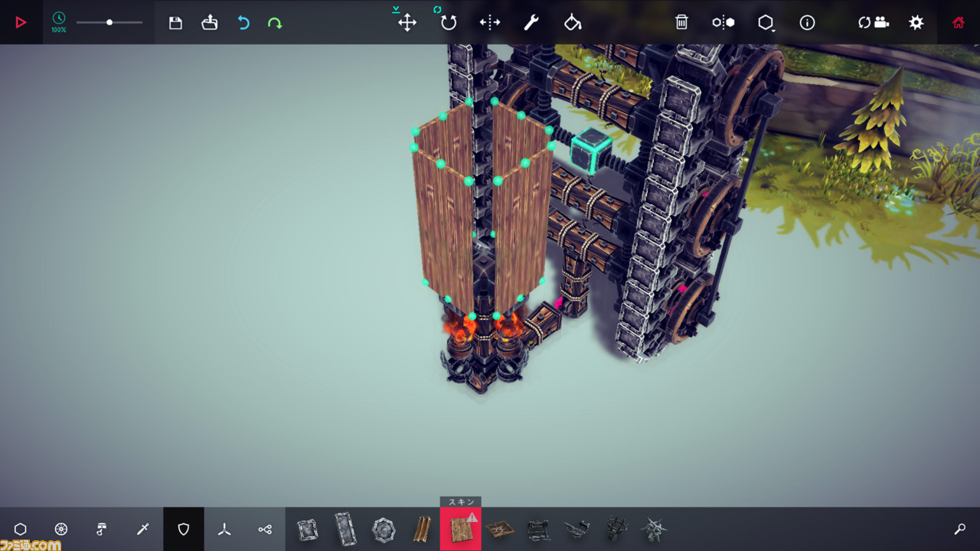Switch to the armor shield category tab

[x=184, y=529]
